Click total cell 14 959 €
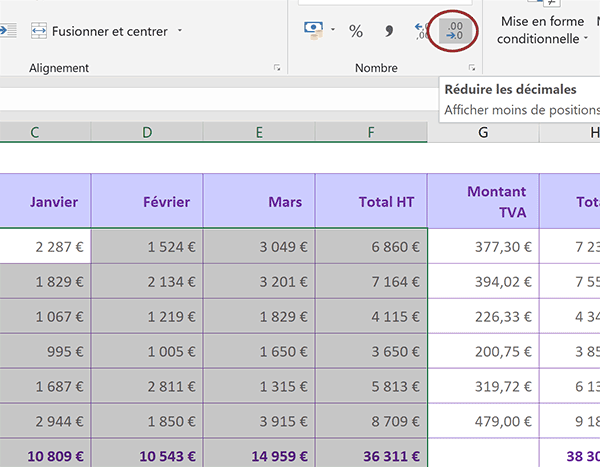This screenshot has height=467, width=600. click(259, 453)
